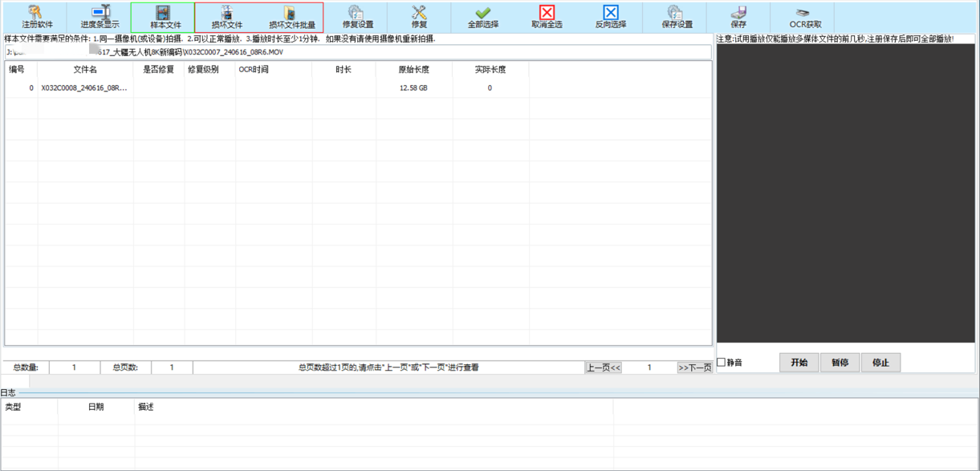Toggle the 进度条显示 progress bar display
Screen dimensions: 980x471
(100, 17)
